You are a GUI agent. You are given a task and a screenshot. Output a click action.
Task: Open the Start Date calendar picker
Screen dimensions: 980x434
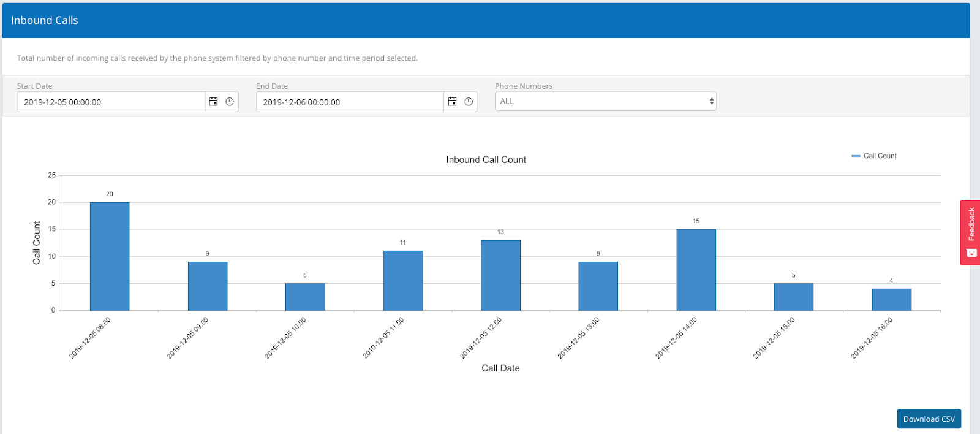pyautogui.click(x=213, y=102)
